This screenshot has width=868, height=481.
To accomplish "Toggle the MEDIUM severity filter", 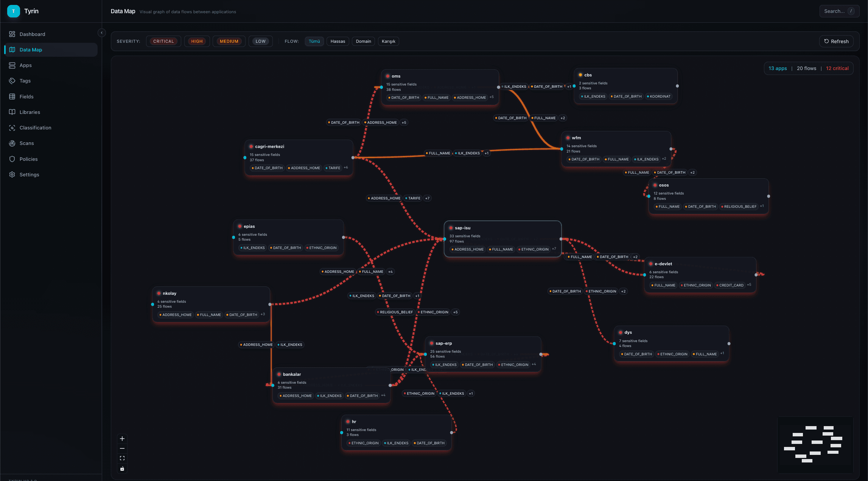I will (x=229, y=41).
